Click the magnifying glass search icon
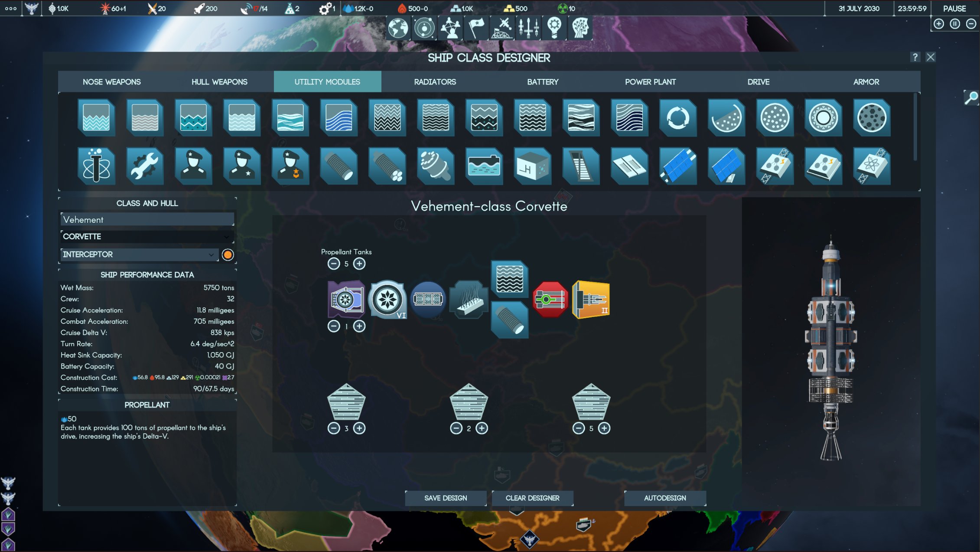Screen dimensions: 980x552 [971, 98]
